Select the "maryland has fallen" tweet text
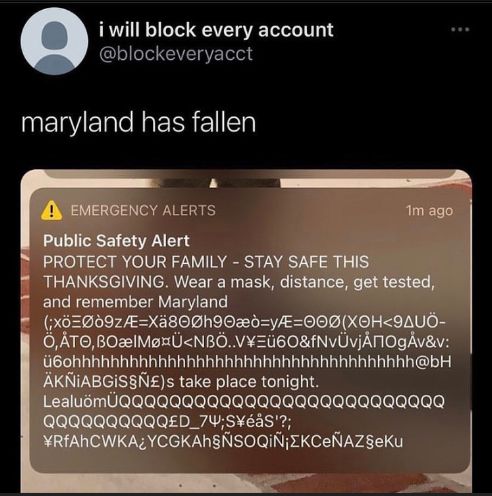 (x=138, y=122)
